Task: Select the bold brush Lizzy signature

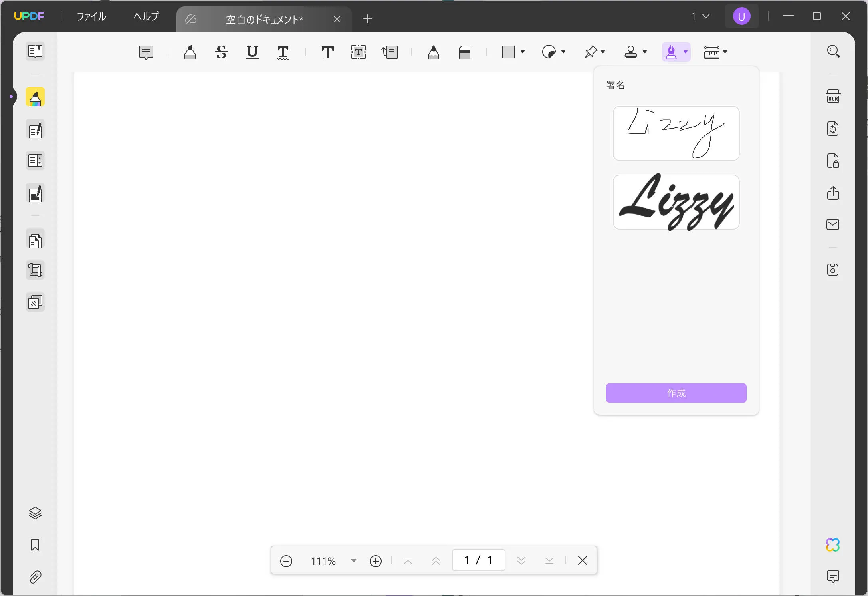Action: (x=676, y=202)
